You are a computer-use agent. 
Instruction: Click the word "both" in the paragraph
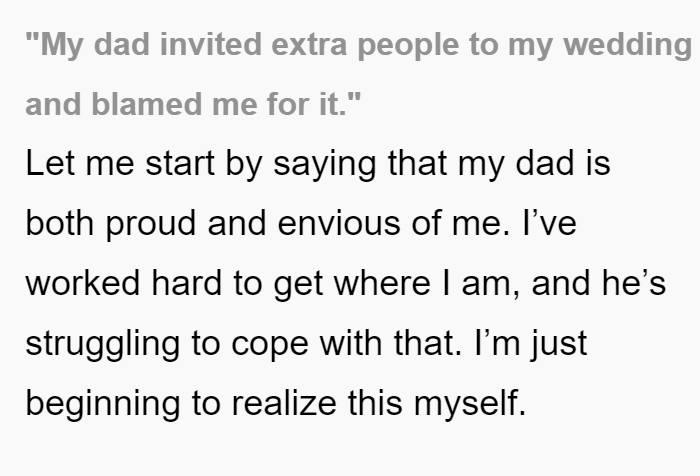[x=60, y=223]
